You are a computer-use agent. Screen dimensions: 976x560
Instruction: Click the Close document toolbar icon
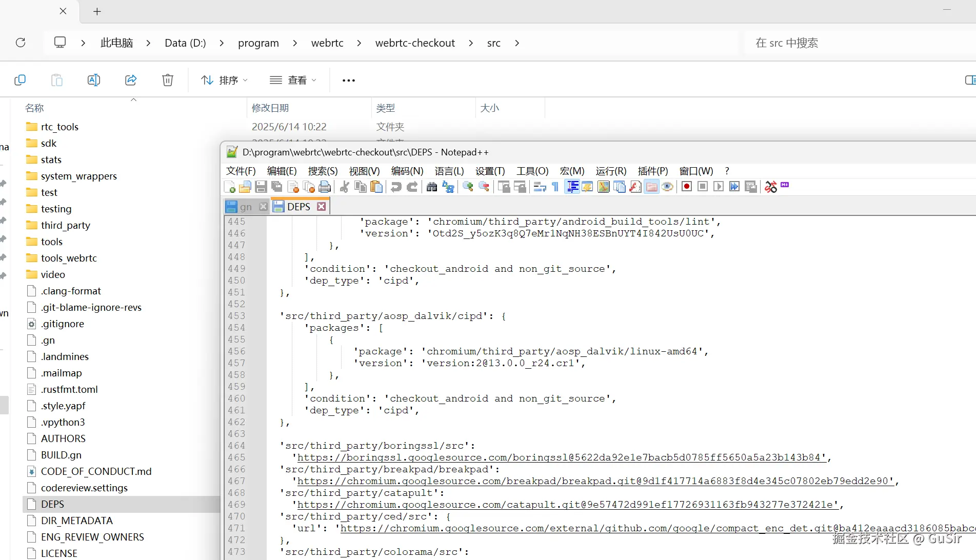point(293,187)
